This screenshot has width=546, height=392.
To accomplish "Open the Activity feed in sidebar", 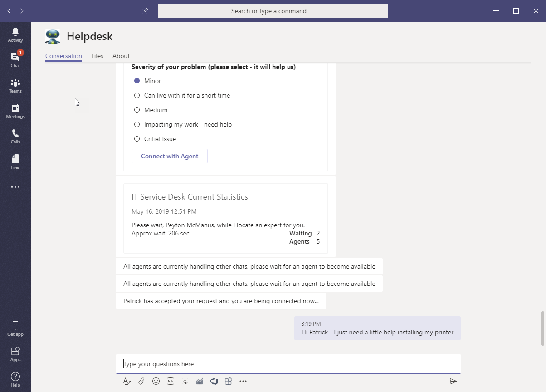I will (15, 34).
